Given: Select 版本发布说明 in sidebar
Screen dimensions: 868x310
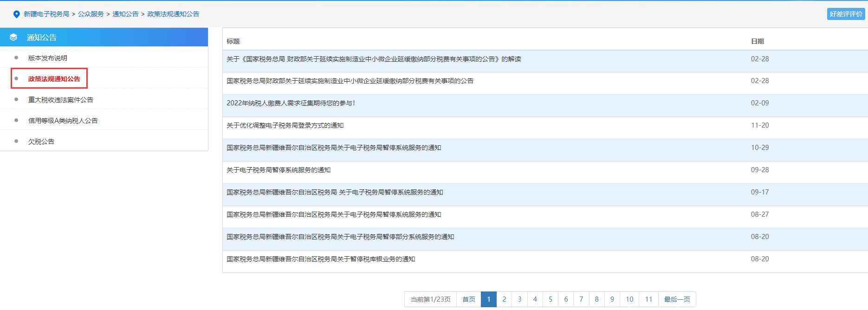Looking at the screenshot, I should tap(48, 58).
